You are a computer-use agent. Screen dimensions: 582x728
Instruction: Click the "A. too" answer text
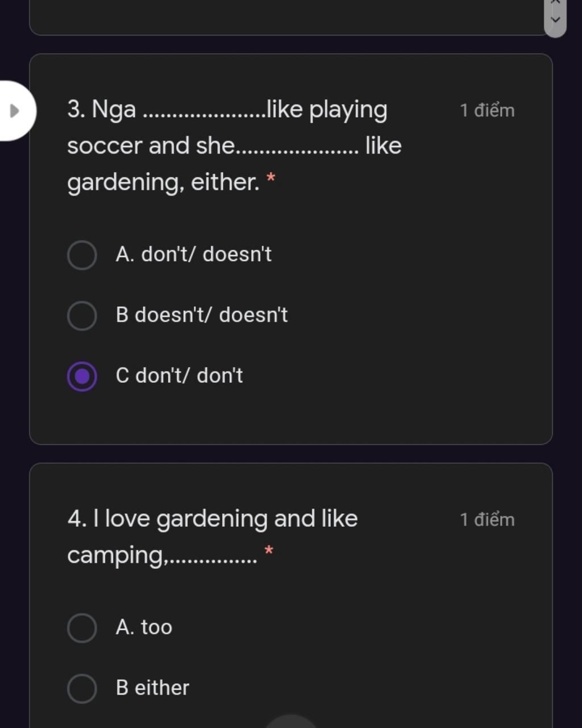click(x=144, y=627)
